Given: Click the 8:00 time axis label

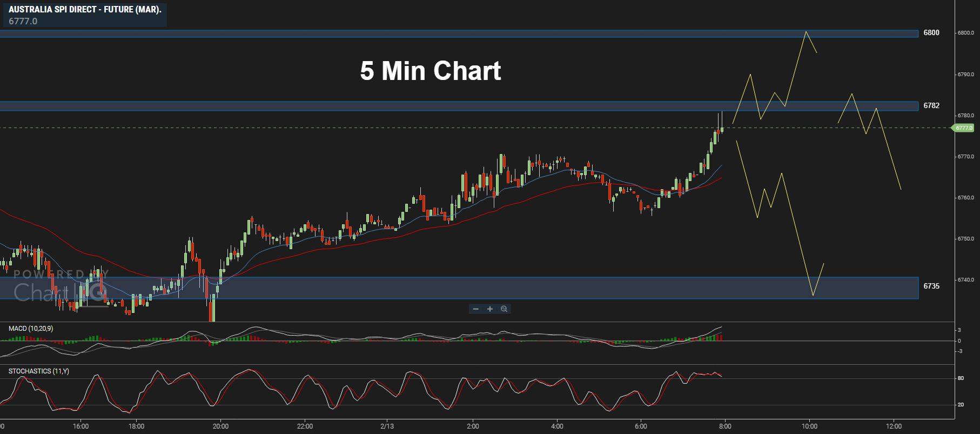Looking at the screenshot, I should point(724,426).
